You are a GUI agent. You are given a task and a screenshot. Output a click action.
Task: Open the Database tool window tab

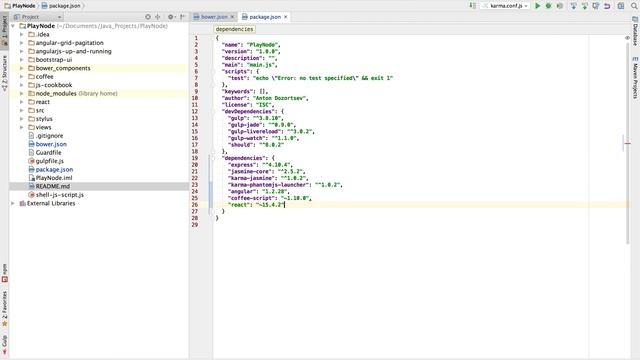click(635, 31)
